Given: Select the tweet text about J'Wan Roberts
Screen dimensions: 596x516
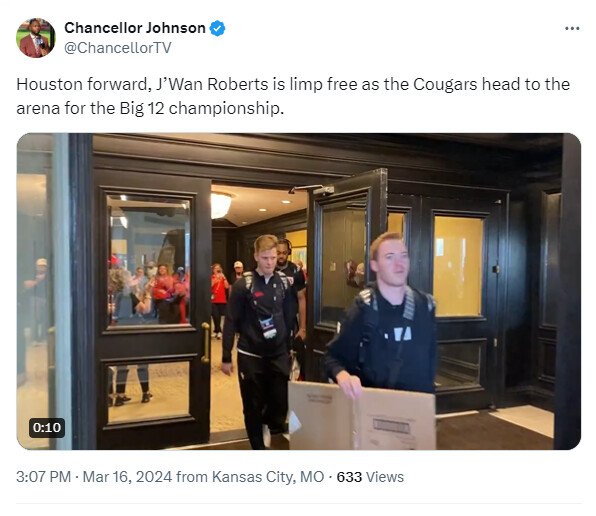Looking at the screenshot, I should (x=293, y=96).
